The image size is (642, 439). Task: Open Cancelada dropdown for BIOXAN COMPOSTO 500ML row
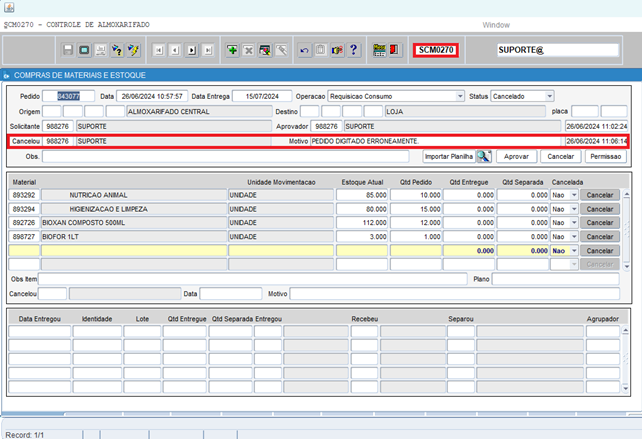click(x=574, y=223)
